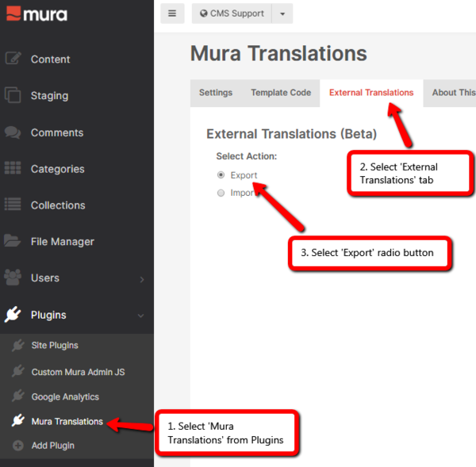Collapse the Plugins submenu chevron
Screen dimensions: 476x467
(141, 316)
